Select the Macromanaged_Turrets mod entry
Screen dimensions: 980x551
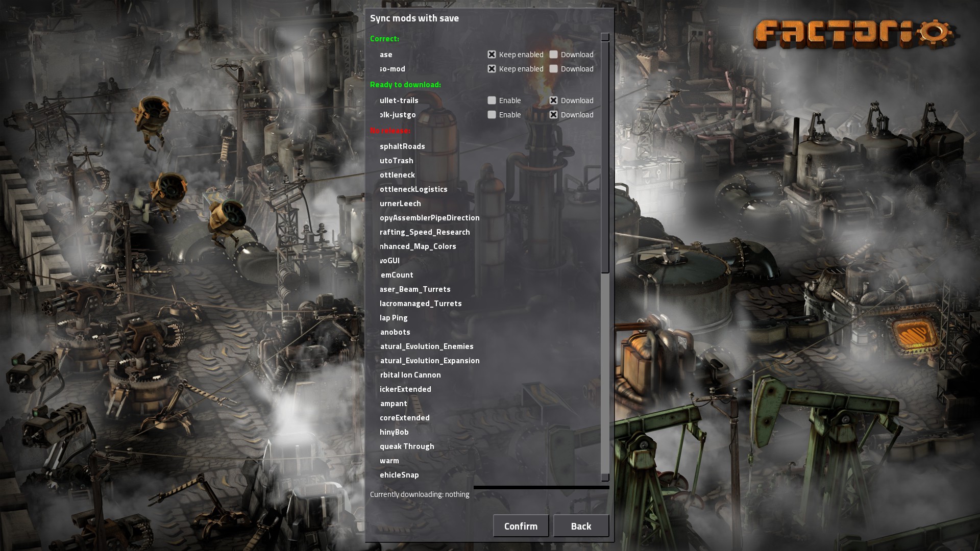(x=421, y=304)
